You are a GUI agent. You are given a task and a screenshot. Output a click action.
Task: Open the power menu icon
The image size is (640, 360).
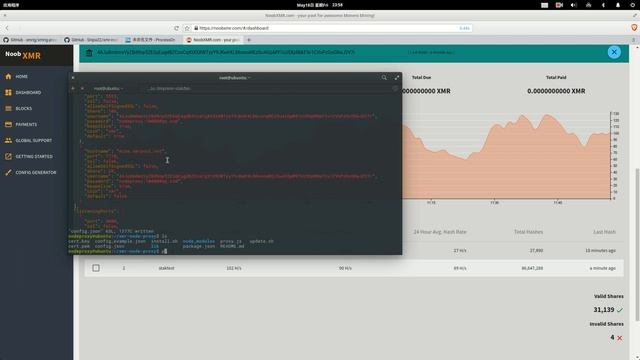coord(632,5)
